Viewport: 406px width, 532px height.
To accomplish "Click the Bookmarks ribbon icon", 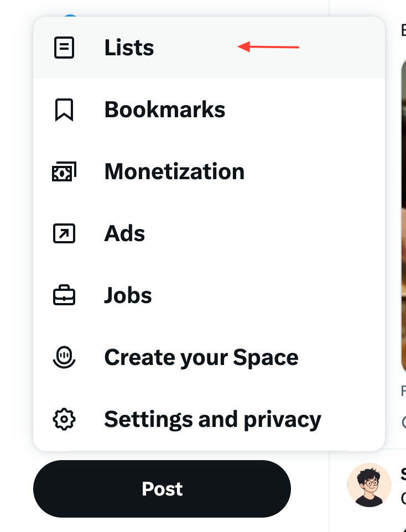I will [64, 109].
